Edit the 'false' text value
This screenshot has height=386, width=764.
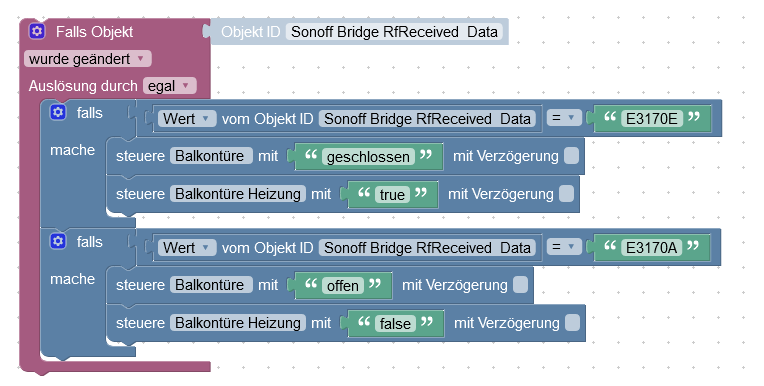tap(395, 324)
